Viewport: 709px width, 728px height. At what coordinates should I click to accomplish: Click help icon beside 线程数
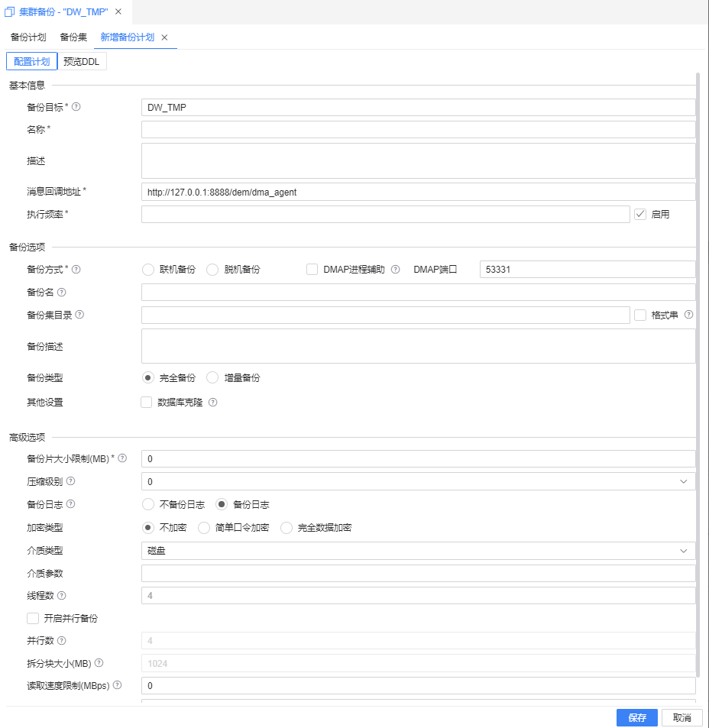pyautogui.click(x=61, y=595)
